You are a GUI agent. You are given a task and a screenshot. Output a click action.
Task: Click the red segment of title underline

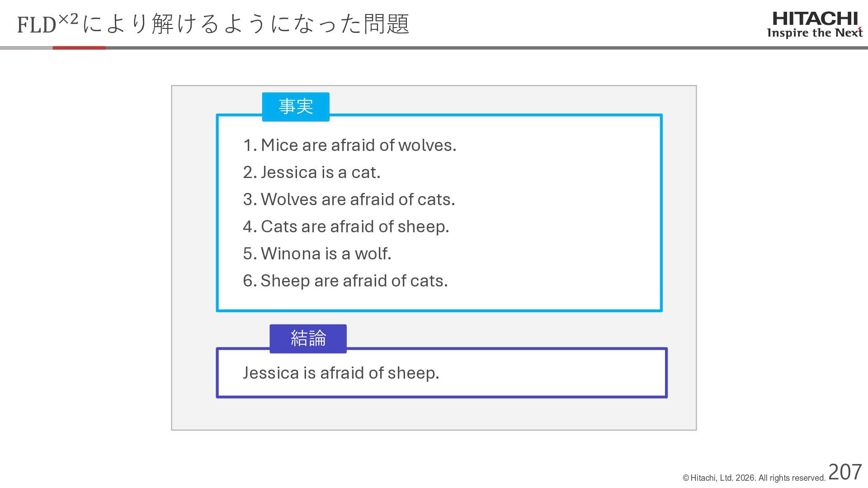[79, 47]
